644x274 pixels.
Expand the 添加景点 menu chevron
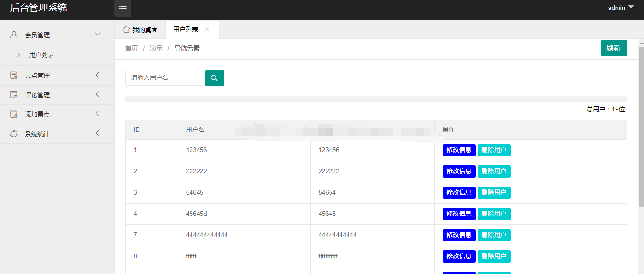click(97, 113)
